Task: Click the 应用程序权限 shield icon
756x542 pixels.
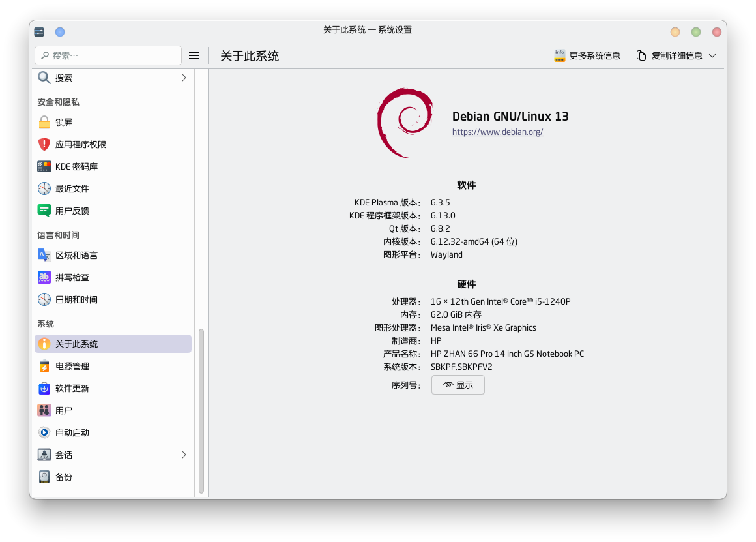Action: [44, 144]
